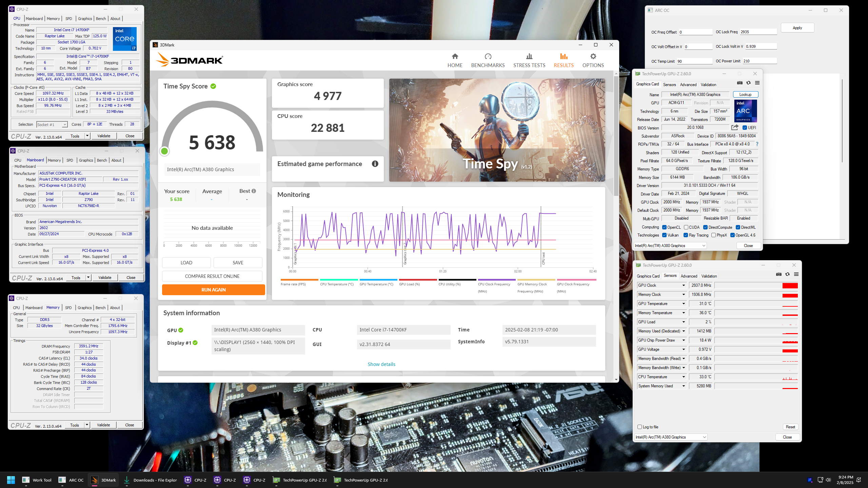
Task: Click refresh icon in GPU-Z Graphics Card window
Action: (748, 83)
